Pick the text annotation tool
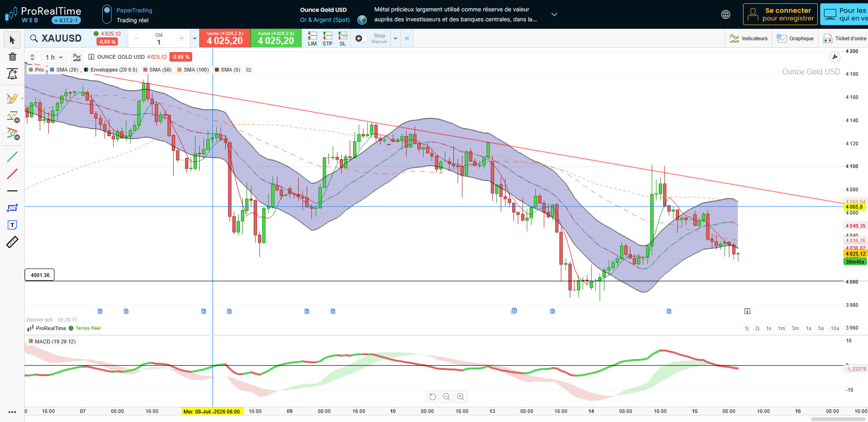Image resolution: width=868 pixels, height=422 pixels. 12,225
